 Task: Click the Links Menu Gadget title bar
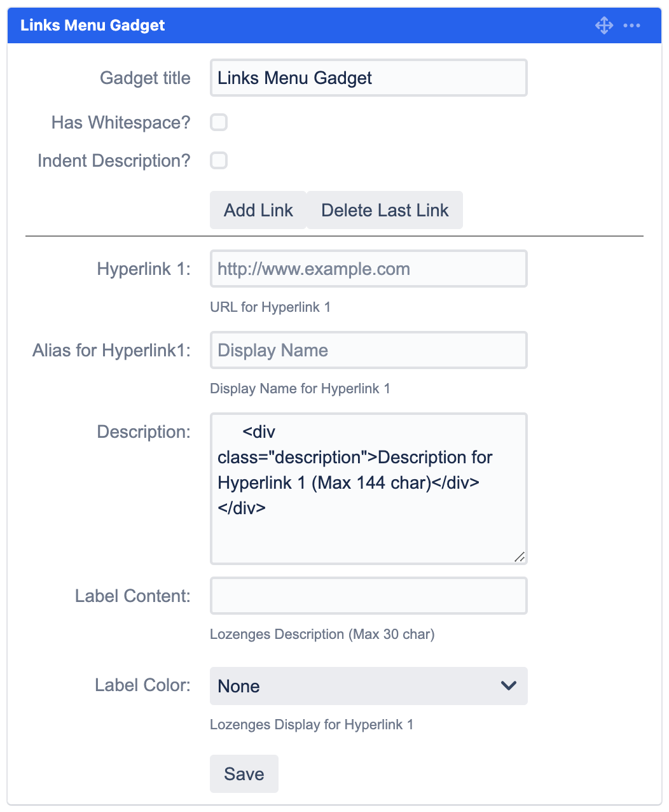coord(93,25)
